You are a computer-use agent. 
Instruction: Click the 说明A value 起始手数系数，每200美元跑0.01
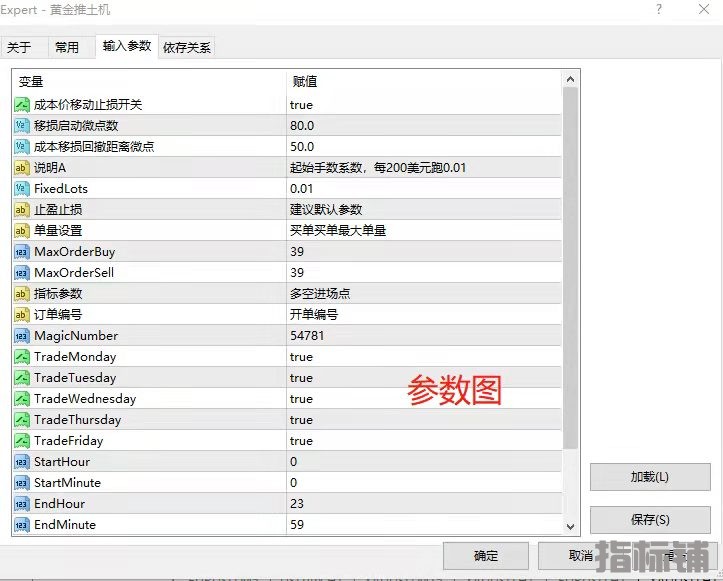point(378,167)
